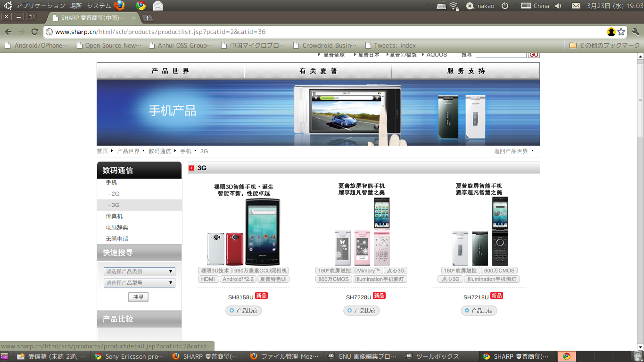This screenshot has width=644, height=362.
Task: Launch Firefox from the top panel
Action: click(x=119, y=6)
